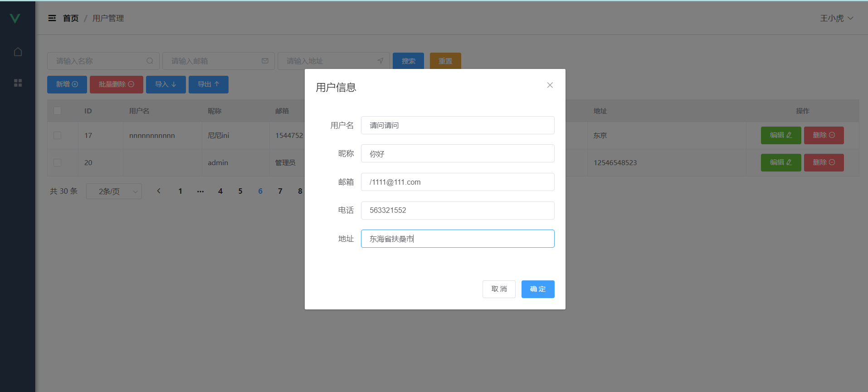Click the 请输入名称 search input
Image resolution: width=868 pixels, height=392 pixels.
[x=103, y=61]
